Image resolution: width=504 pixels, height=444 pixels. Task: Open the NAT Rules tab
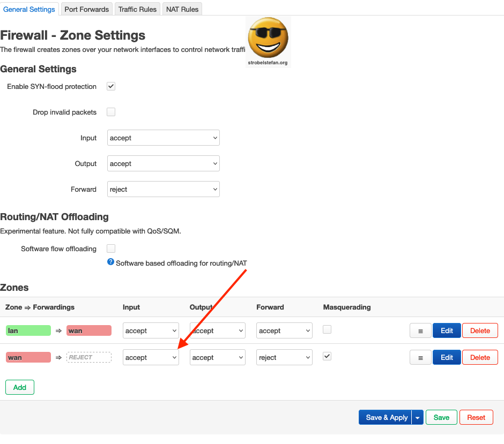tap(182, 9)
